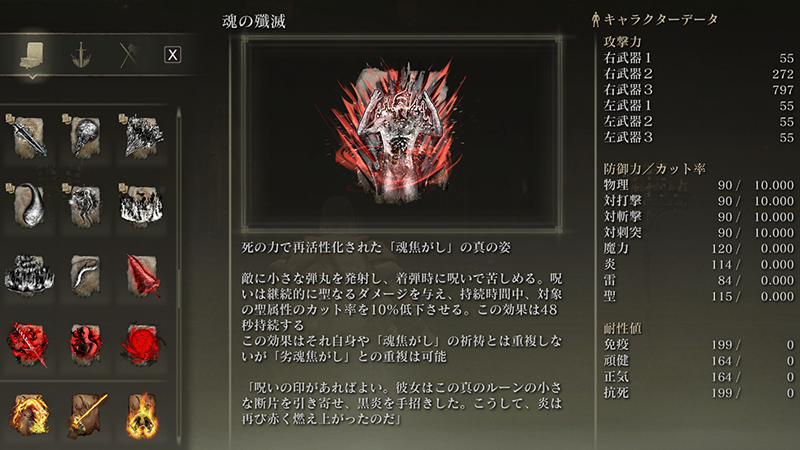800x450 pixels.
Task: Open the crossed weapons tab
Action: click(x=128, y=55)
